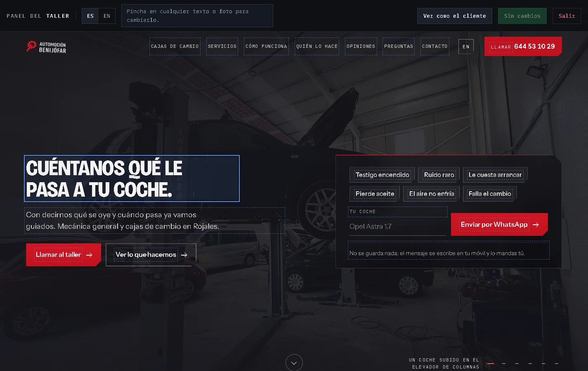Click the round scroll-down chevron button
Screen dimensions: 588x371
point(294,363)
